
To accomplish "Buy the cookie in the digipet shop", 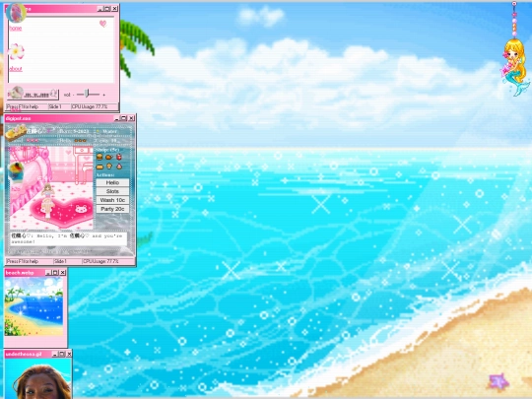I will (x=109, y=166).
